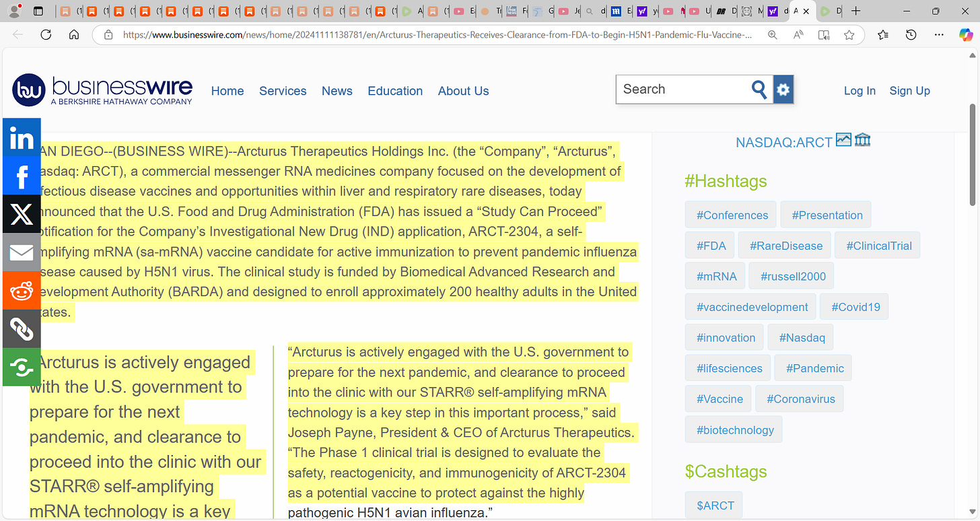Click the search magnifying glass icon
The height and width of the screenshot is (521, 980).
[759, 90]
